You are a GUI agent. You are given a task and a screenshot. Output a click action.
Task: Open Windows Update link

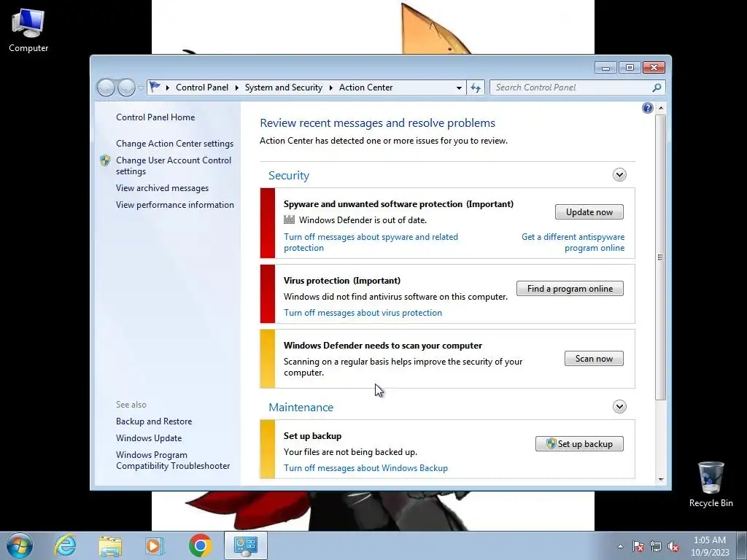(x=149, y=438)
